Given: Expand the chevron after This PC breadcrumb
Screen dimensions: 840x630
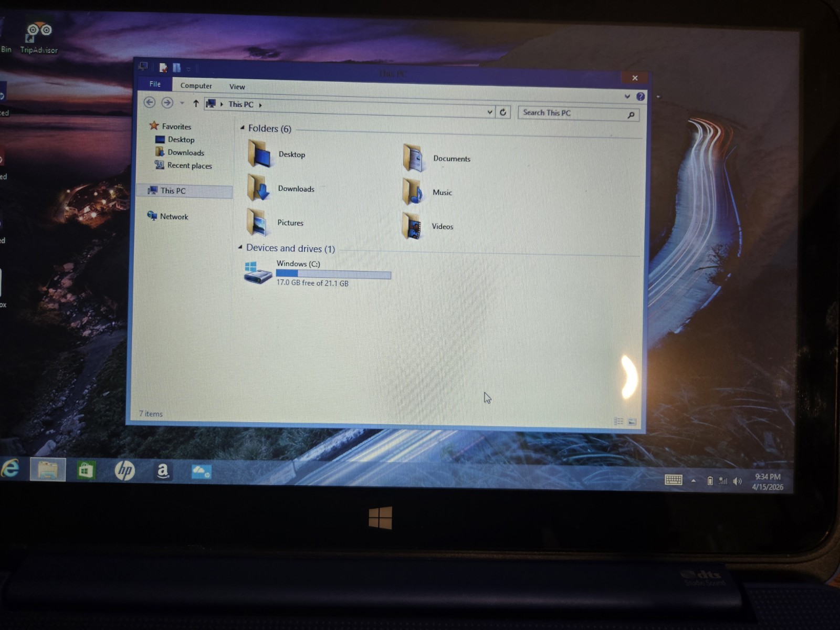Looking at the screenshot, I should pyautogui.click(x=260, y=105).
